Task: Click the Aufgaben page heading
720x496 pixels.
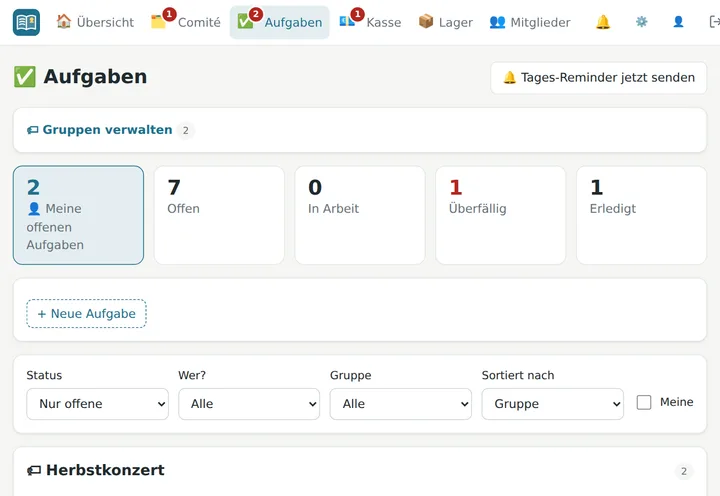Action: pyautogui.click(x=96, y=77)
